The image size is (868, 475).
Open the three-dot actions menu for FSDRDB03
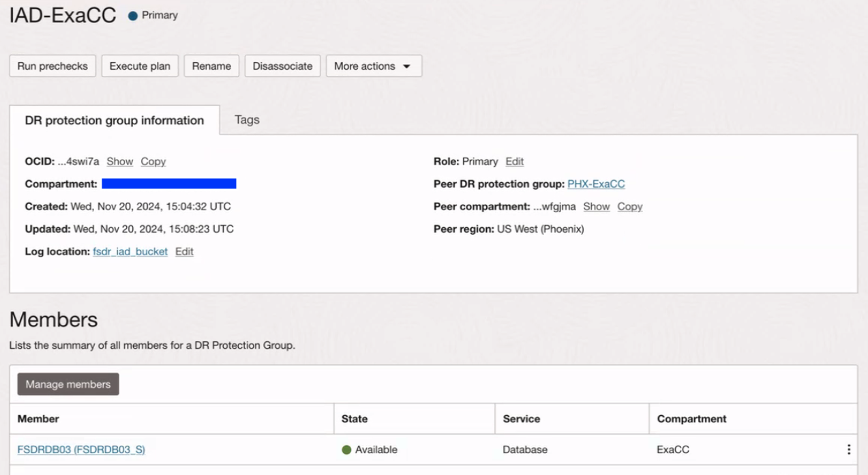pyautogui.click(x=848, y=450)
